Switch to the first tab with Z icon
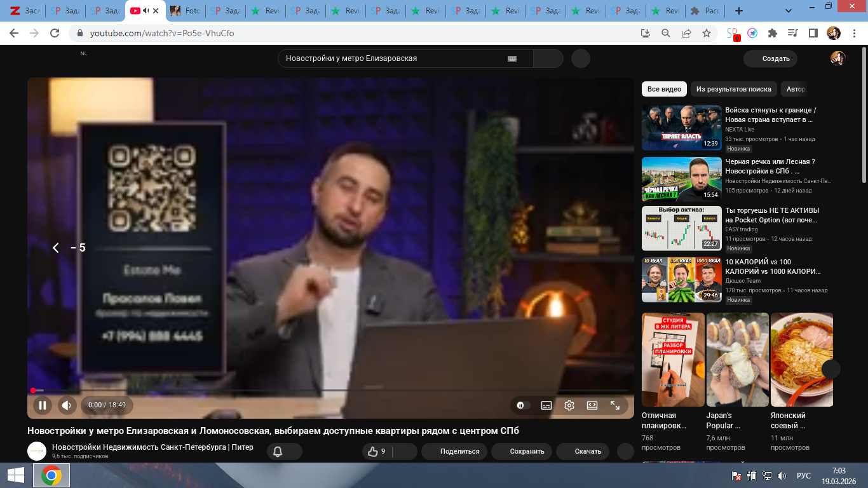Viewport: 868px width, 488px height. click(x=24, y=11)
